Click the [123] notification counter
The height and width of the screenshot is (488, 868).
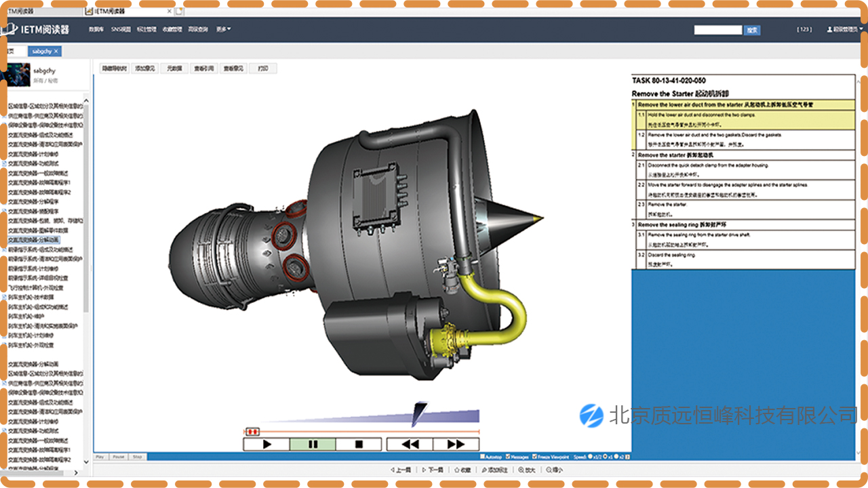pyautogui.click(x=804, y=30)
